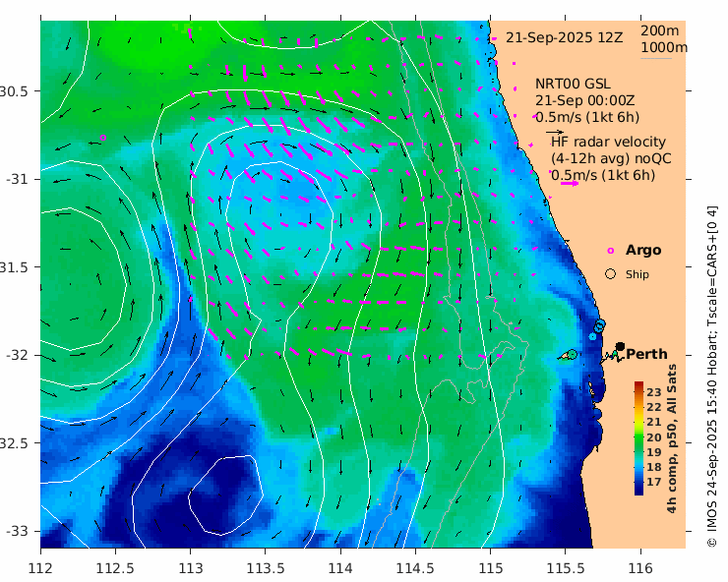Click the black dot marking Perth

click(620, 347)
